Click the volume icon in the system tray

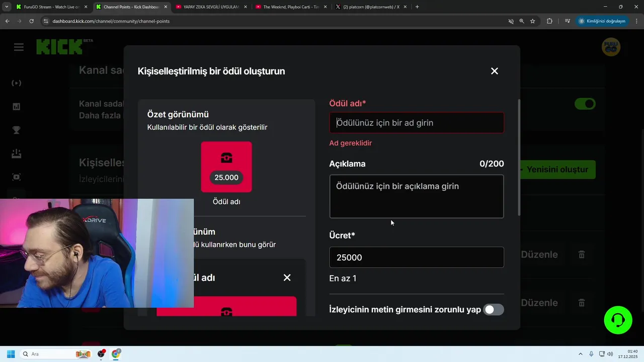click(x=610, y=354)
